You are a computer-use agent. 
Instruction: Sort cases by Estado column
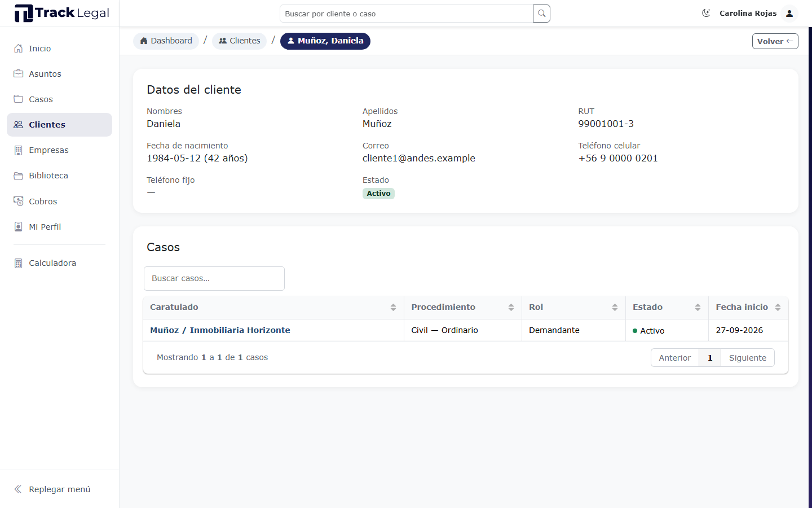[x=667, y=308]
